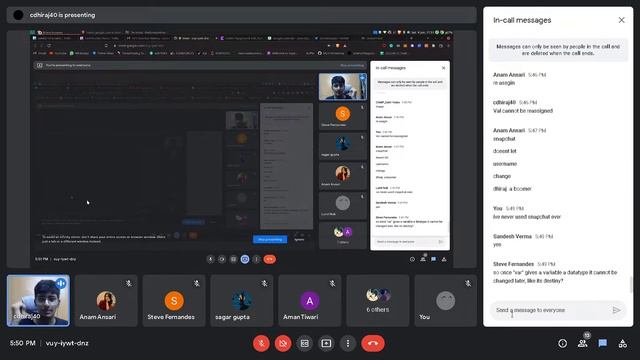Open the 6 others participant tile
640x360 pixels.
(378, 300)
